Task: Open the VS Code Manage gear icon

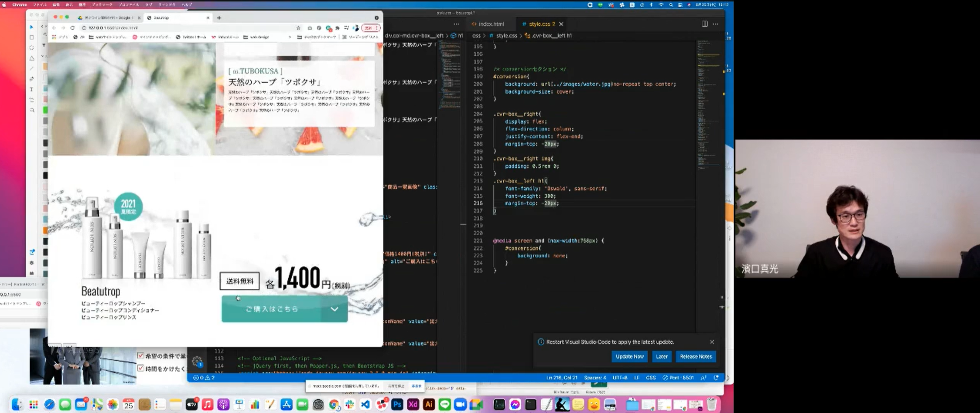Action: pyautogui.click(x=197, y=361)
